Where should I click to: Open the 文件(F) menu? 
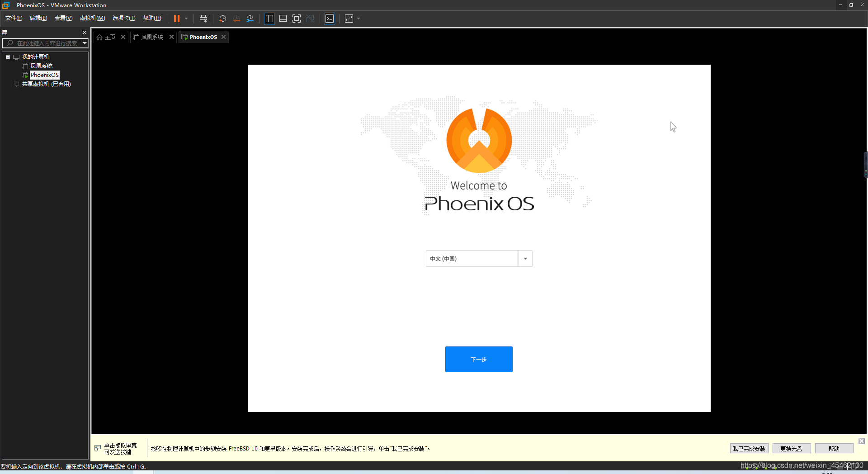tap(14, 18)
